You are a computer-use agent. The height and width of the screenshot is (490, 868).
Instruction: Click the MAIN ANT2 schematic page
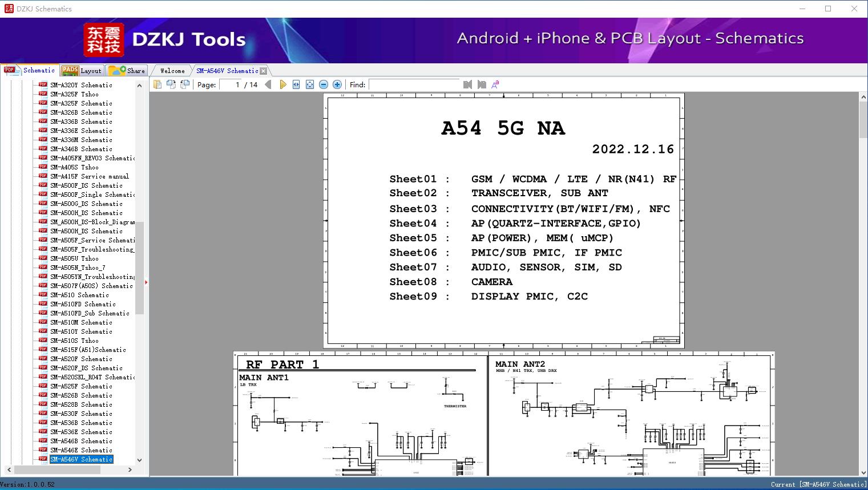632,414
